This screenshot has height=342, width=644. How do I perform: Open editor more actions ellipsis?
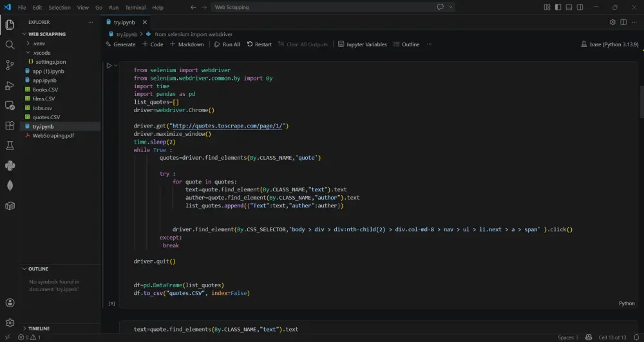tap(634, 22)
